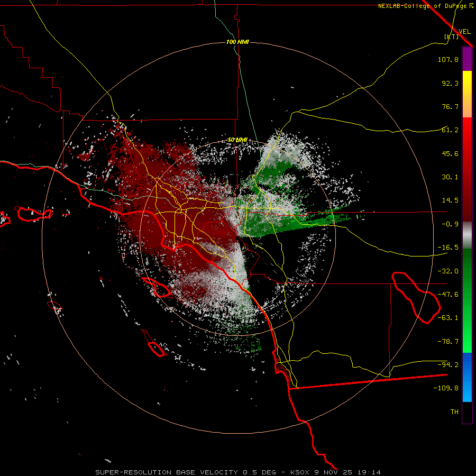Click the 76.7 velocity scale value
476x476 pixels.
pos(450,106)
